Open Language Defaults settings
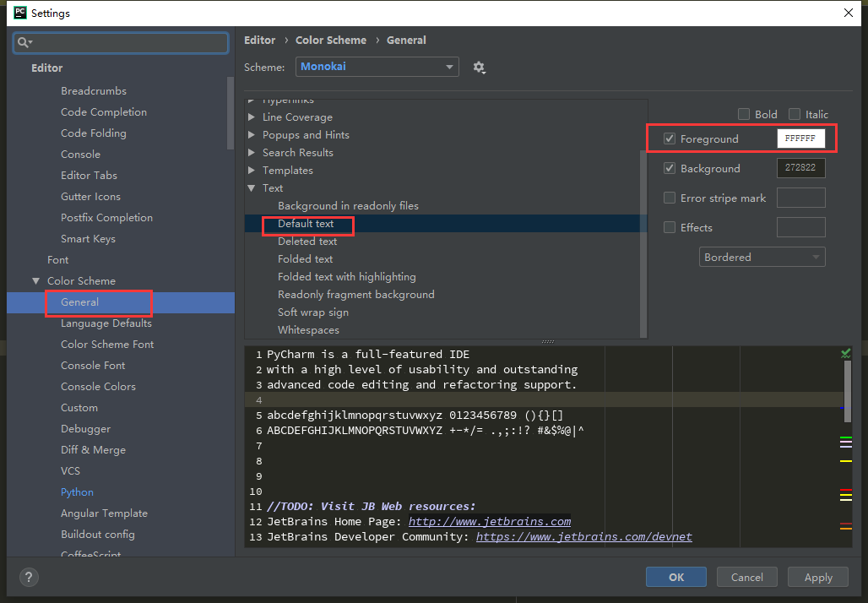The height and width of the screenshot is (603, 868). point(106,323)
